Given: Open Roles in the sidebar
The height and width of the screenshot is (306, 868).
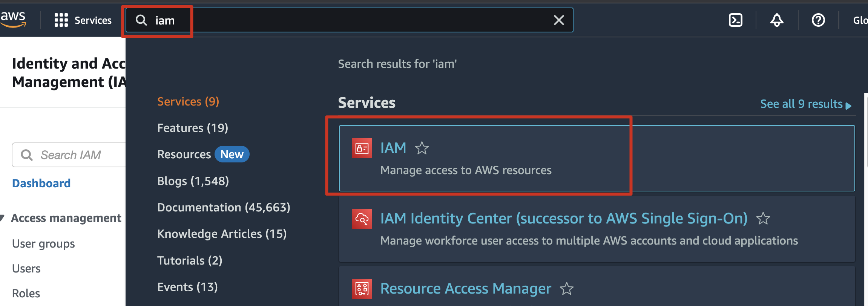Looking at the screenshot, I should (26, 294).
